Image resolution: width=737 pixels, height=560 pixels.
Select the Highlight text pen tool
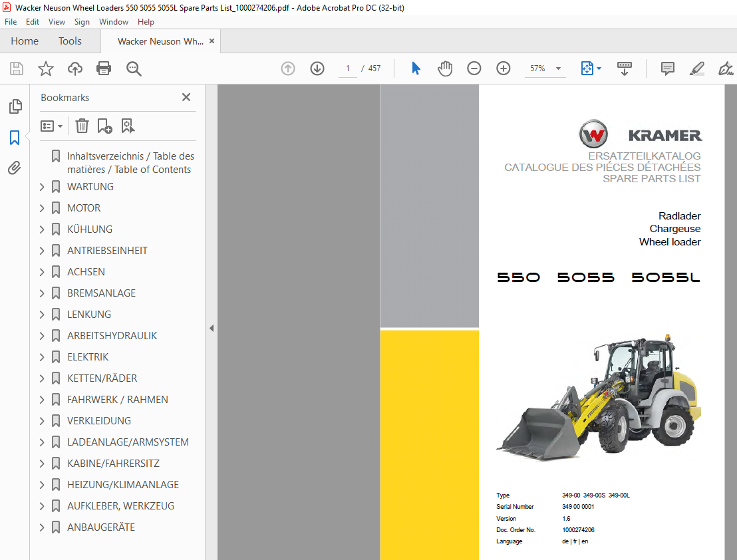696,69
